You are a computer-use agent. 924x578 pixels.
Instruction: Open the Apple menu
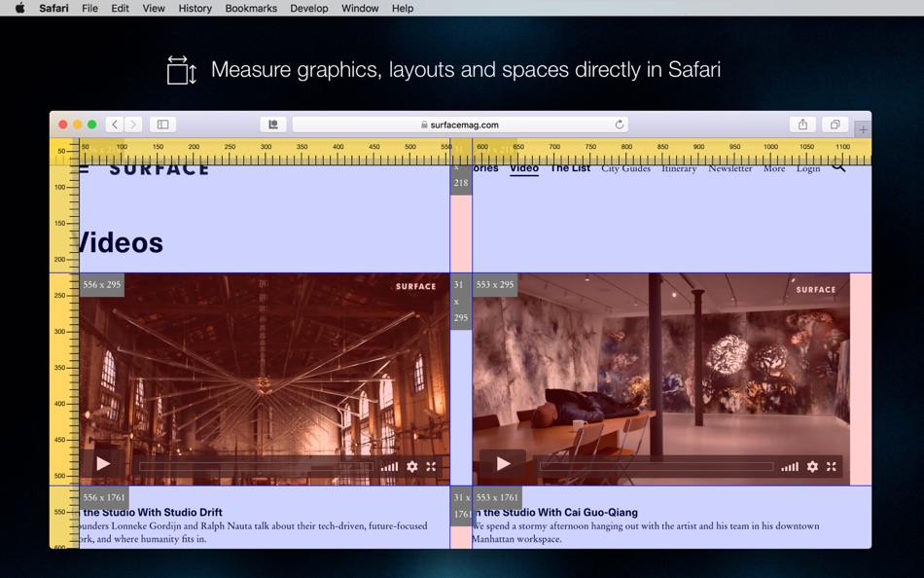(x=19, y=8)
